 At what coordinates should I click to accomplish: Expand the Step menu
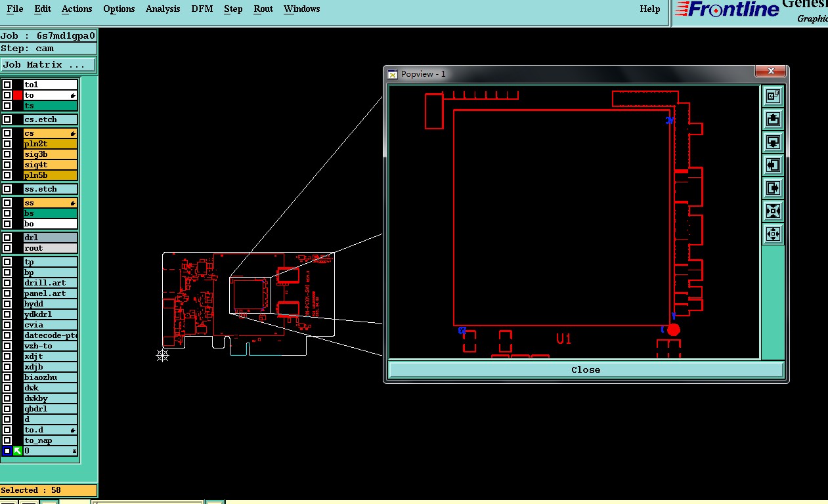click(233, 9)
